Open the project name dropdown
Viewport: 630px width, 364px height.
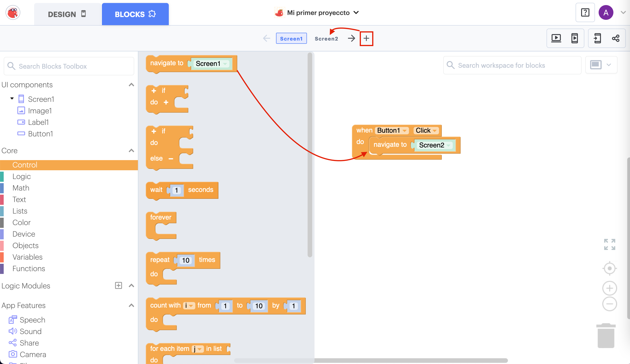click(356, 12)
